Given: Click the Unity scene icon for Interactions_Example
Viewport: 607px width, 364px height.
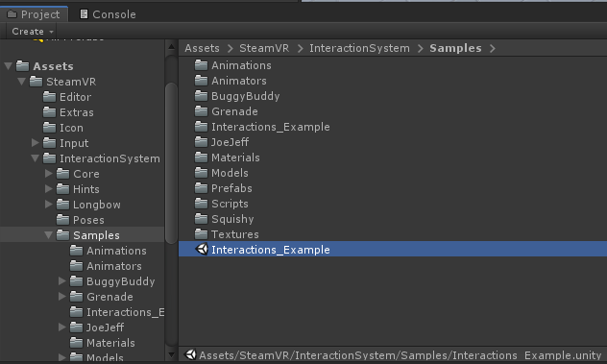Looking at the screenshot, I should point(202,249).
